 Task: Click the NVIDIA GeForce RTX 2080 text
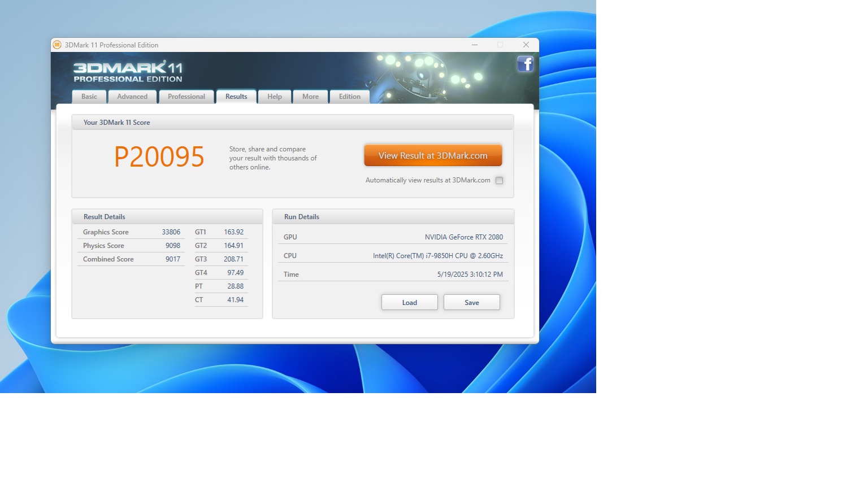pos(464,237)
